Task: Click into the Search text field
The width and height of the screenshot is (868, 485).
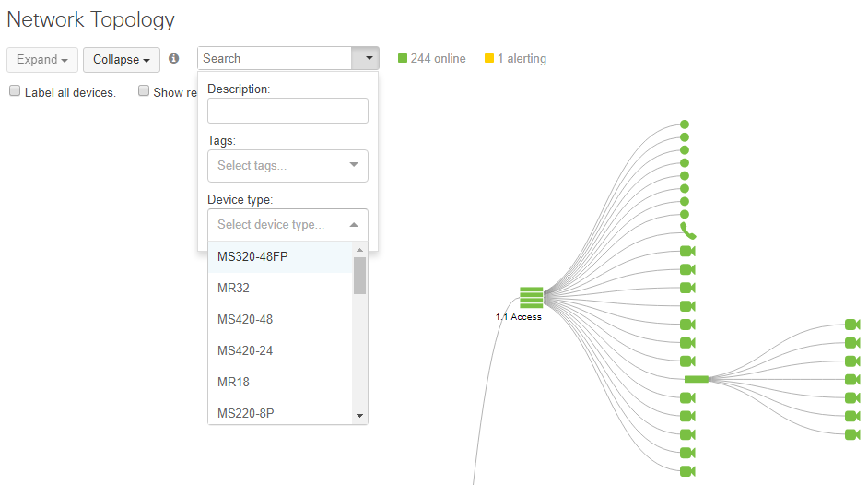Action: (x=275, y=58)
